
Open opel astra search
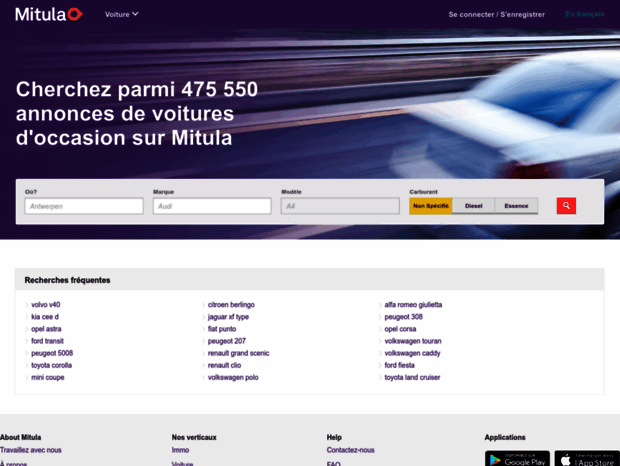tap(46, 329)
